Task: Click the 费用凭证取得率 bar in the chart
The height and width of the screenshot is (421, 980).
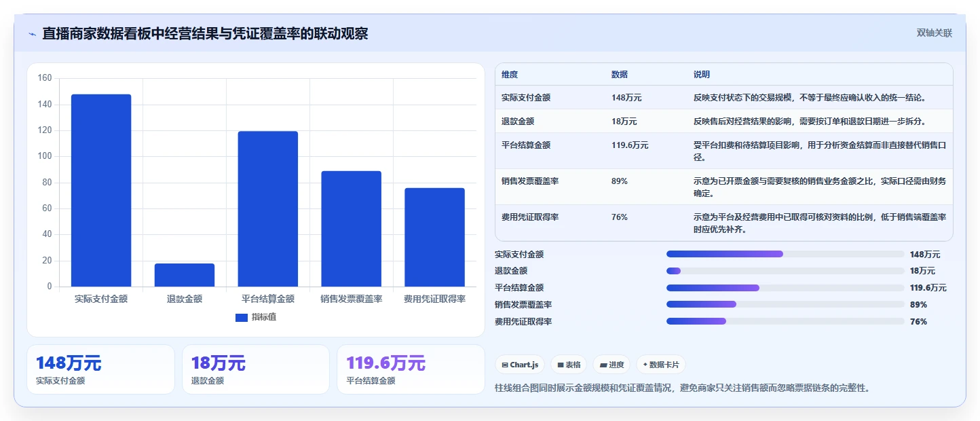Action: click(434, 237)
